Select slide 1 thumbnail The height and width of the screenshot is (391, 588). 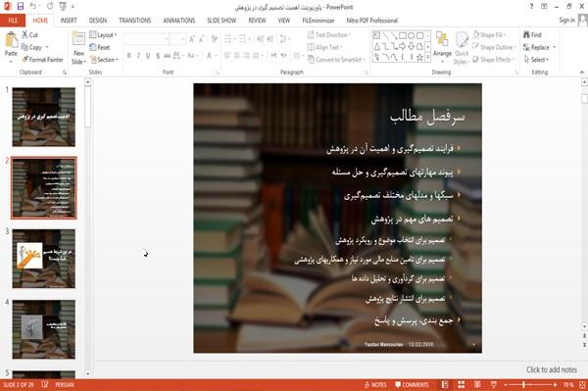point(44,117)
